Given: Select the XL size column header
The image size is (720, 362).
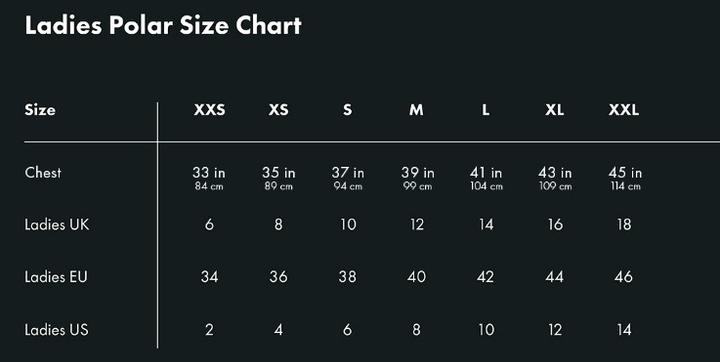Looking at the screenshot, I should point(555,110).
